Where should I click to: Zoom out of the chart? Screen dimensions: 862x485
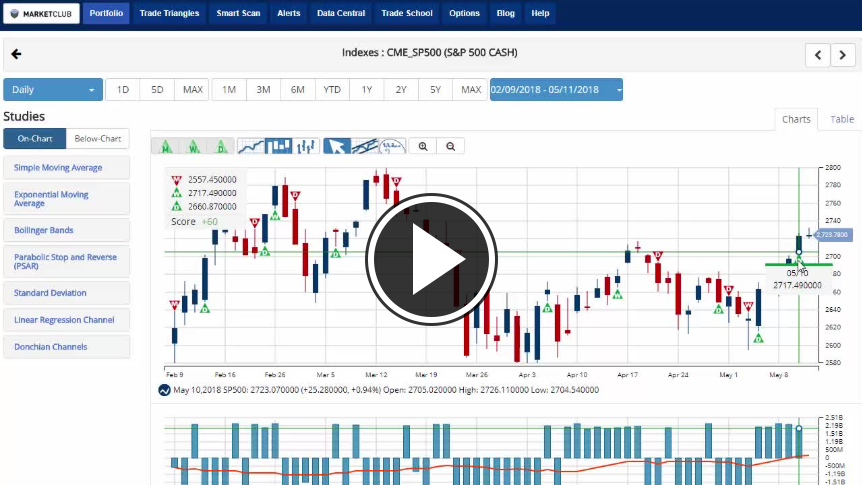[451, 146]
